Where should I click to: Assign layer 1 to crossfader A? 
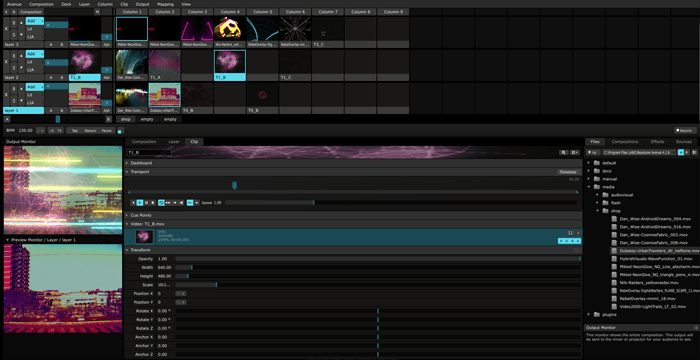(x=51, y=110)
